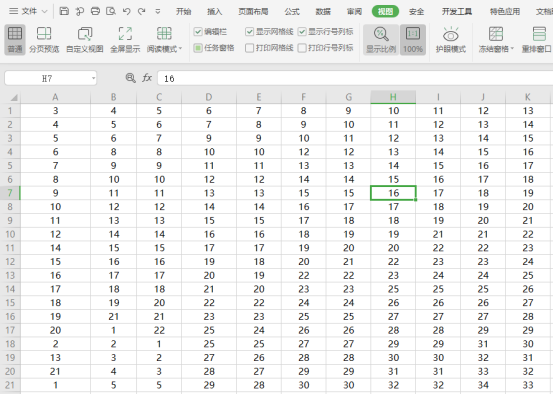This screenshot has width=554, height=394.
Task: Open the 文件 file menu
Action: tap(28, 11)
